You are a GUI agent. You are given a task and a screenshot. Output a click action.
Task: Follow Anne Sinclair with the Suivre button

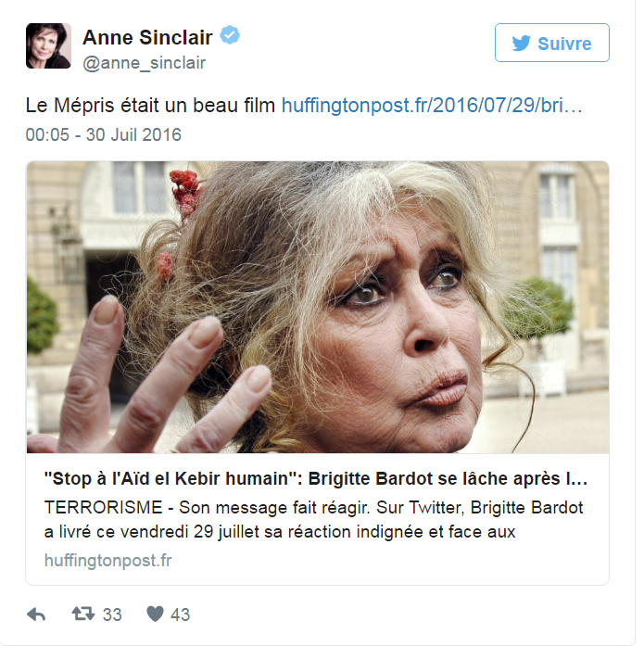coord(551,43)
